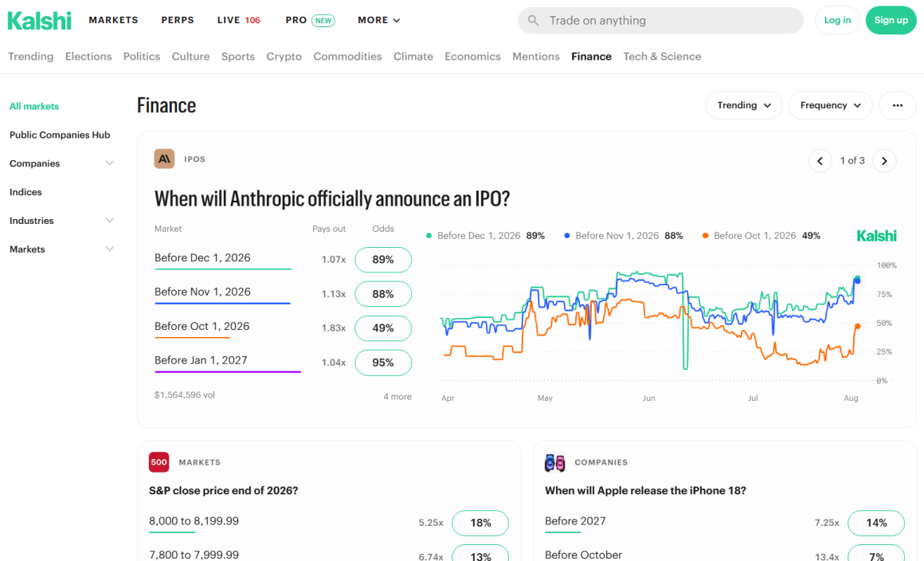Go to next featured market arrow
The width and height of the screenshot is (924, 561).
884,161
